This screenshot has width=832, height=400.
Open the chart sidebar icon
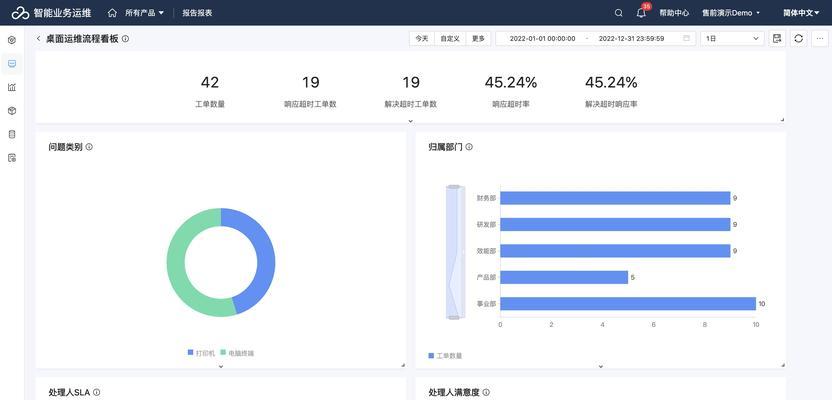12,87
